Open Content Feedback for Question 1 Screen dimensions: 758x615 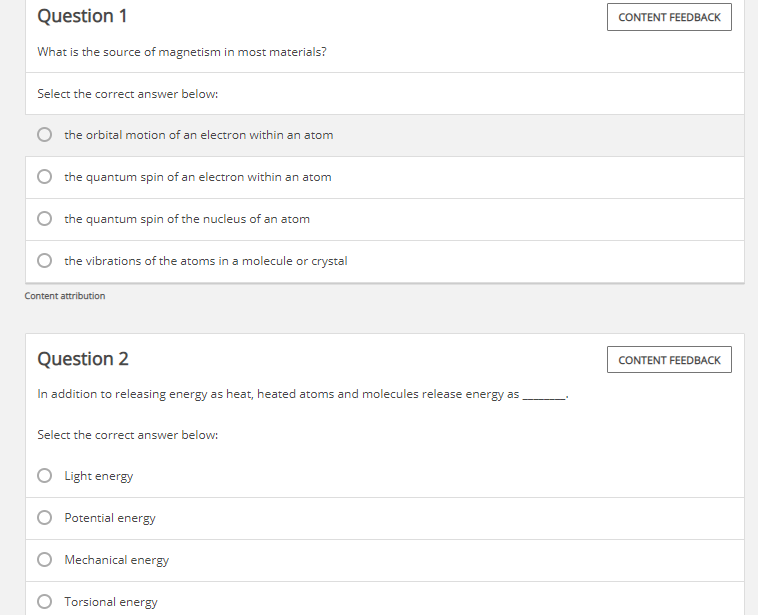(x=669, y=17)
